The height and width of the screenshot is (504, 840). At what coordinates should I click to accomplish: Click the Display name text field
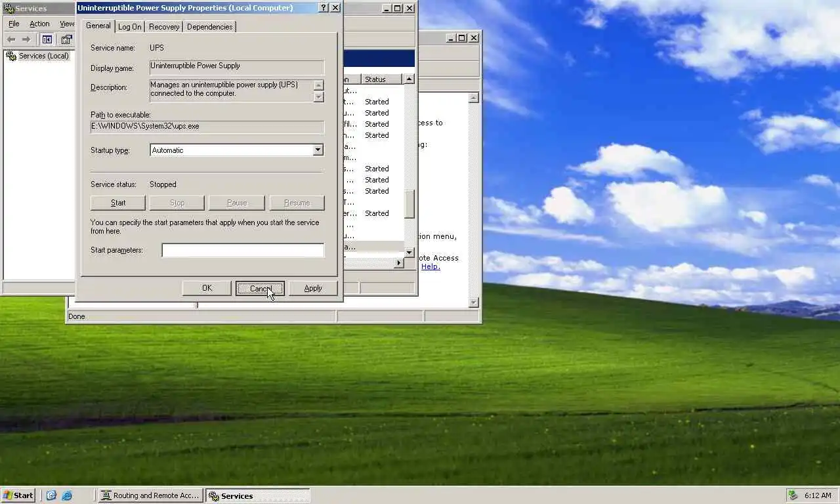coord(237,67)
